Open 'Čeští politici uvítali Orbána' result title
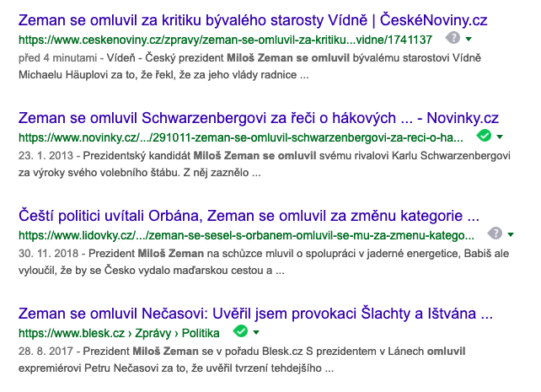541x392 pixels. point(249,216)
